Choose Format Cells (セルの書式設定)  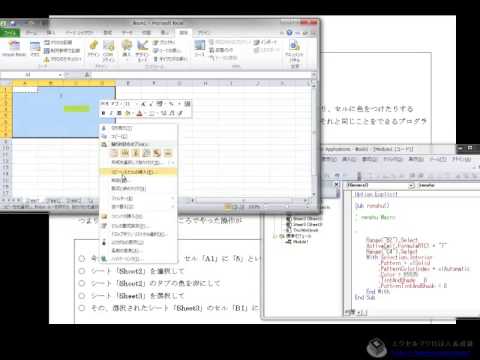[x=138, y=226]
